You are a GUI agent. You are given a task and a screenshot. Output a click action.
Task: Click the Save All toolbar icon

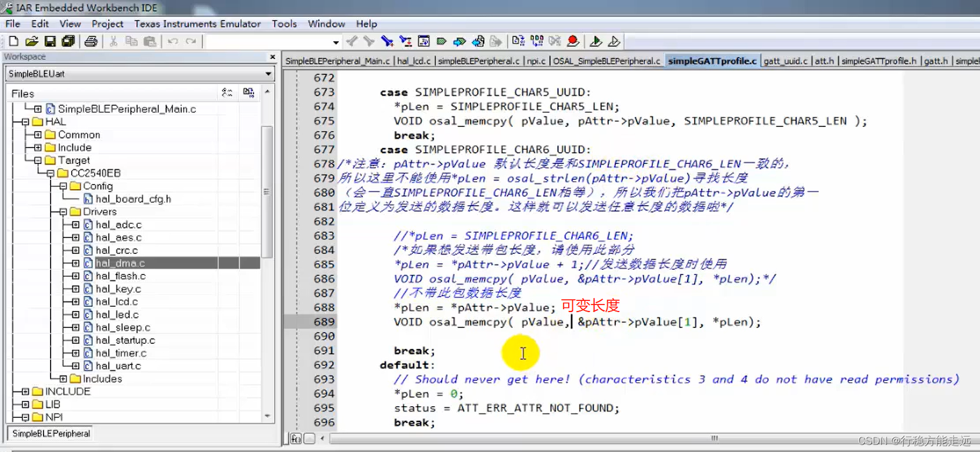point(68,41)
